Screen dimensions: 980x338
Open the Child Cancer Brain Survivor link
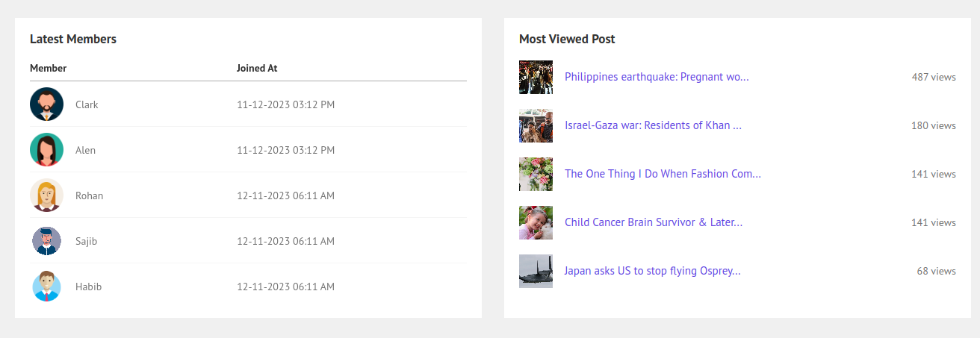653,222
